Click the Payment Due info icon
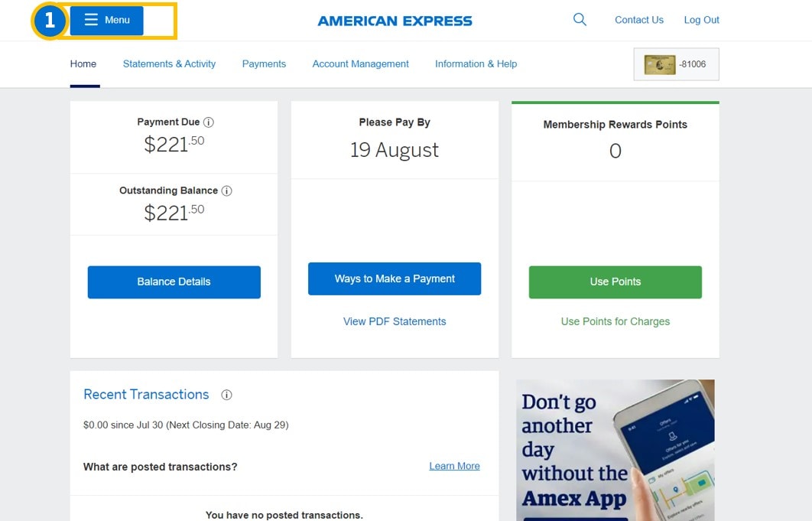This screenshot has width=812, height=521. [209, 122]
